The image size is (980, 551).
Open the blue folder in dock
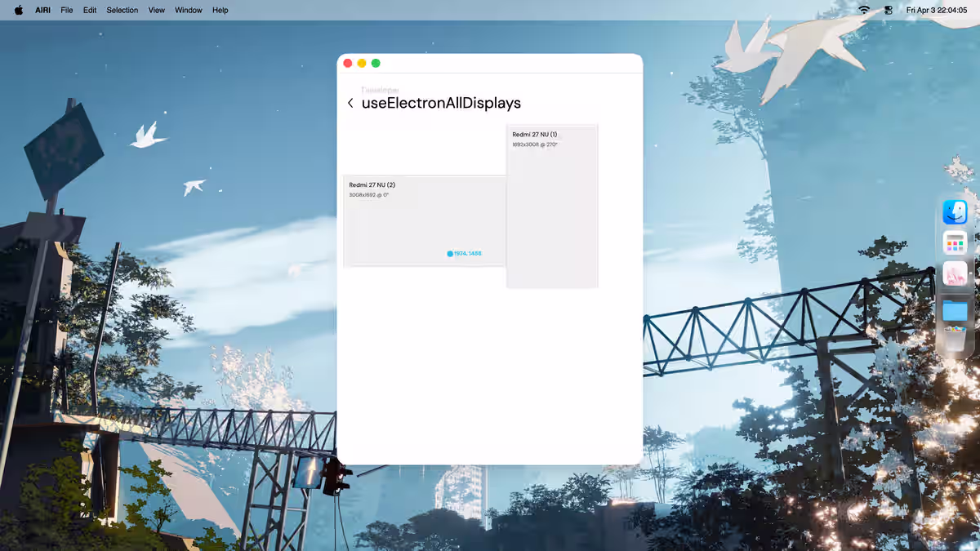(x=955, y=310)
